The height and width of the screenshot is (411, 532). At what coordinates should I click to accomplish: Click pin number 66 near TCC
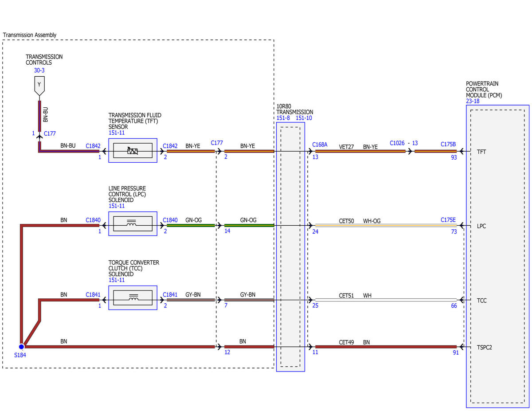454,306
